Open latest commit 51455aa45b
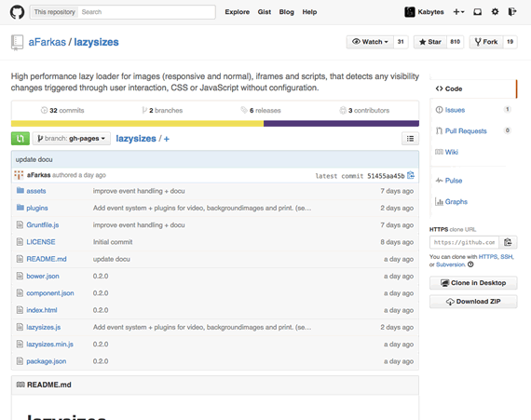Image resolution: width=531 pixels, height=420 pixels. [x=386, y=176]
